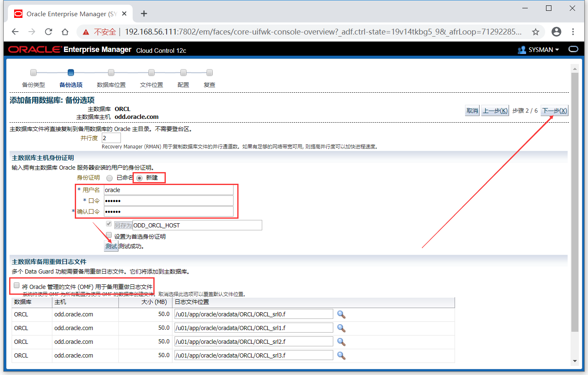The height and width of the screenshot is (375, 588).
Task: Click the 下一步(X) button
Action: [554, 111]
